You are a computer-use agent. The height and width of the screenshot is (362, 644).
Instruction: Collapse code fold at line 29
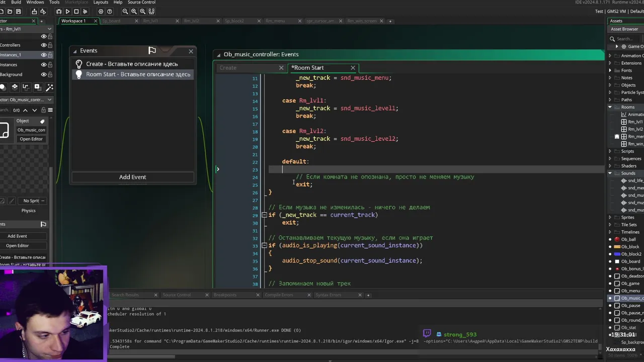264,215
